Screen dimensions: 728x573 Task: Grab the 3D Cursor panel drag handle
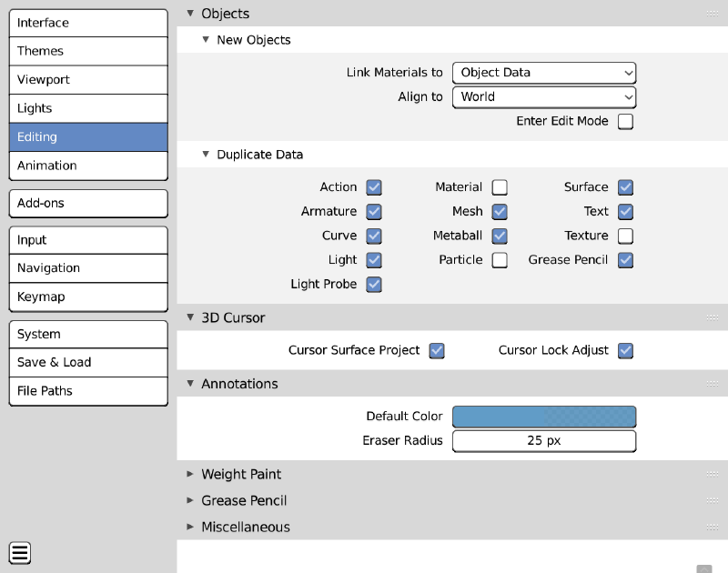click(713, 317)
